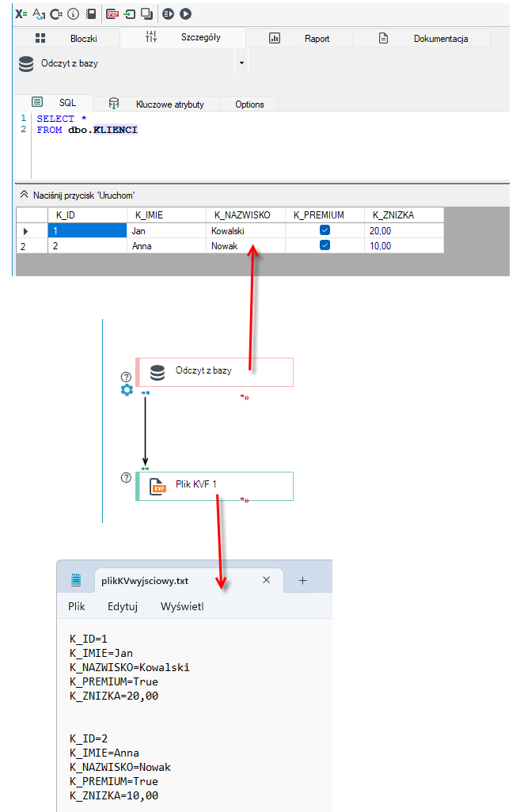Select the Plik KVF 1 block
This screenshot has height=812, width=520.
pos(214,486)
